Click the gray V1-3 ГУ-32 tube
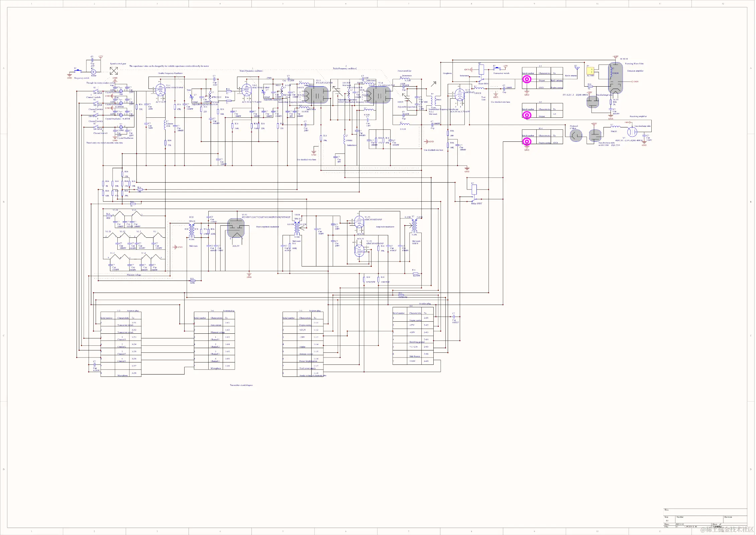Screen dimensions: 756x535 [x=316, y=95]
